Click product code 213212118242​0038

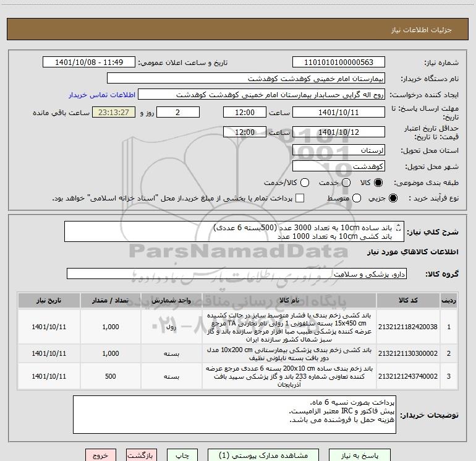408,327
